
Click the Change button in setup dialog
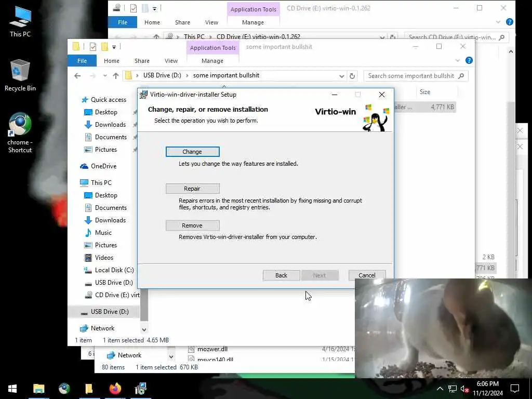[192, 152]
